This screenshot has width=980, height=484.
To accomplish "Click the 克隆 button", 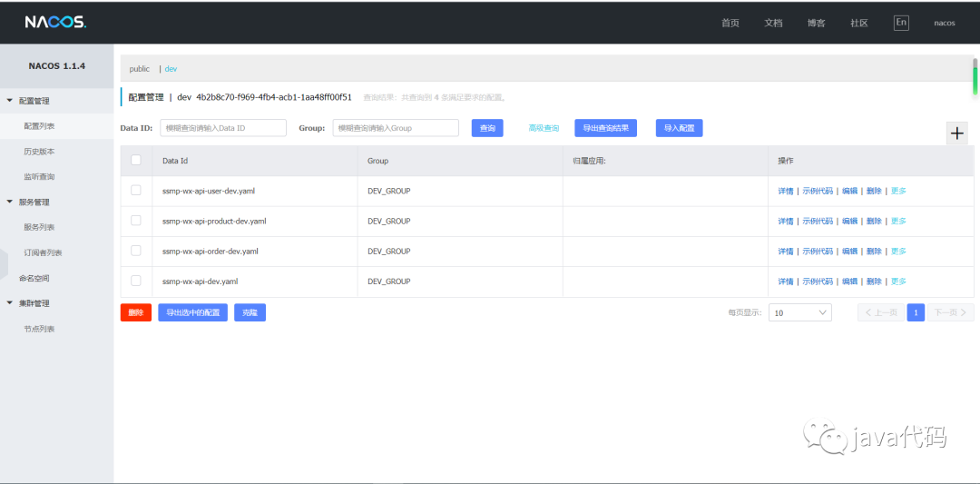I will [250, 312].
